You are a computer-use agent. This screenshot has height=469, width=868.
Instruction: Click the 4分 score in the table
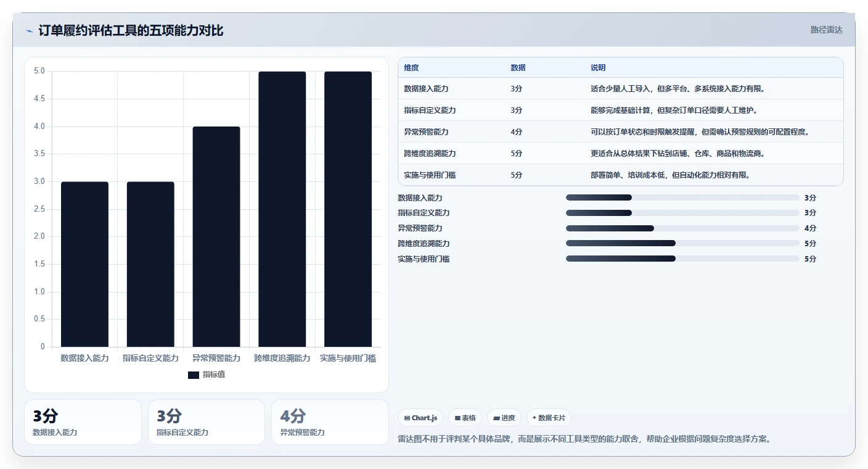tap(517, 131)
